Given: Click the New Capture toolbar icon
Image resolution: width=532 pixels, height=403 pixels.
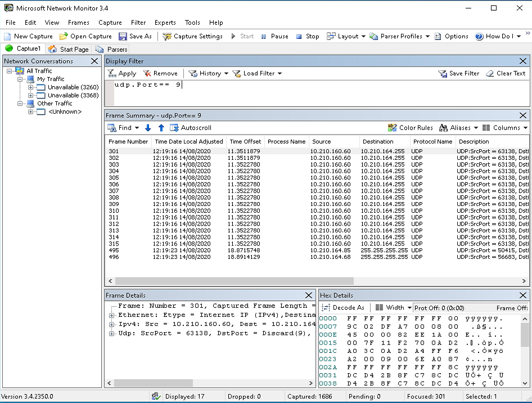Looking at the screenshot, I should coord(9,36).
